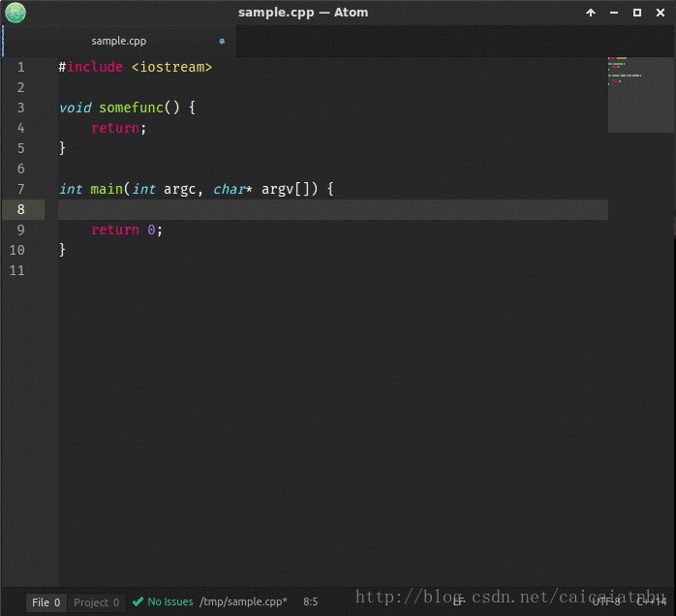This screenshot has width=676, height=616.
Task: Click the /tmp/sample.cpp* file path
Action: point(243,601)
